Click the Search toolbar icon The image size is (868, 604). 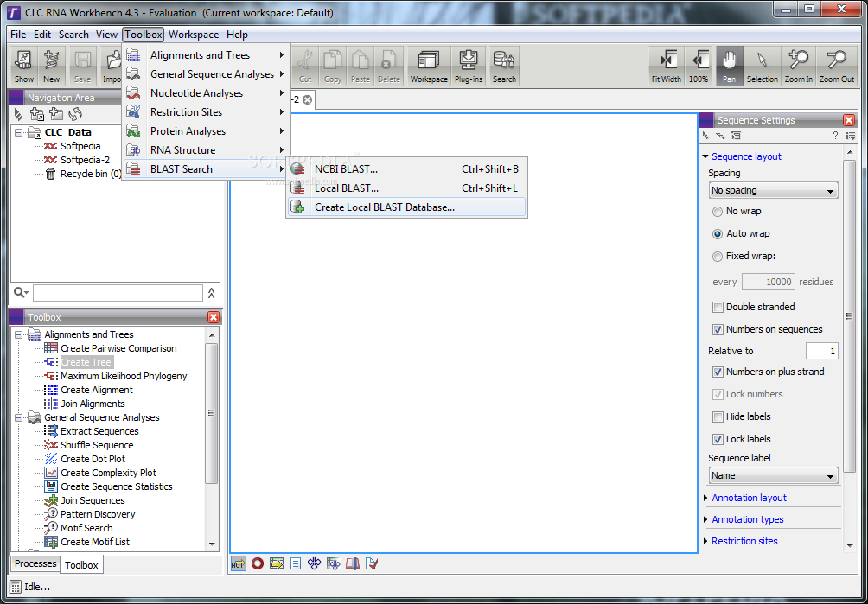(504, 66)
